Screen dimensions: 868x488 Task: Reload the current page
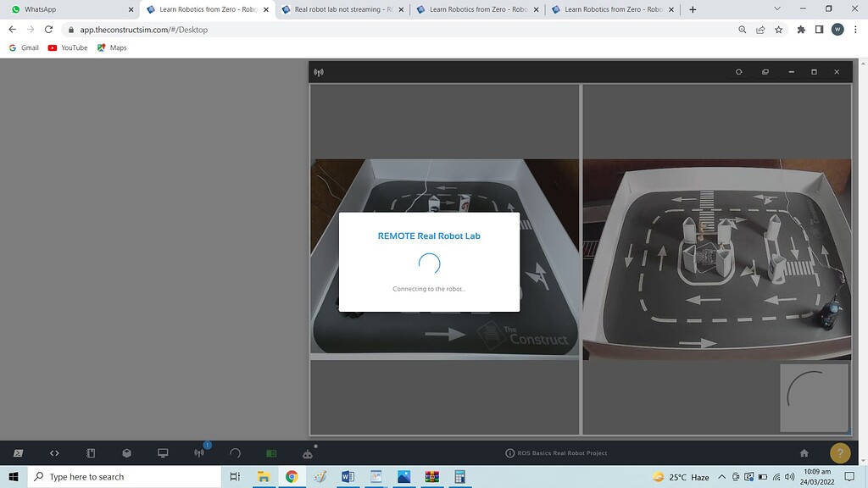coord(48,30)
